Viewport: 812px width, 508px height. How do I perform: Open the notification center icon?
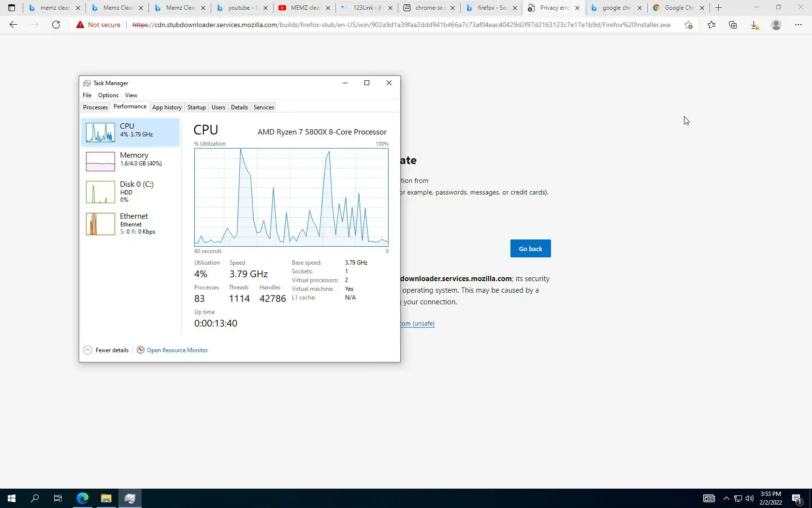click(797, 498)
